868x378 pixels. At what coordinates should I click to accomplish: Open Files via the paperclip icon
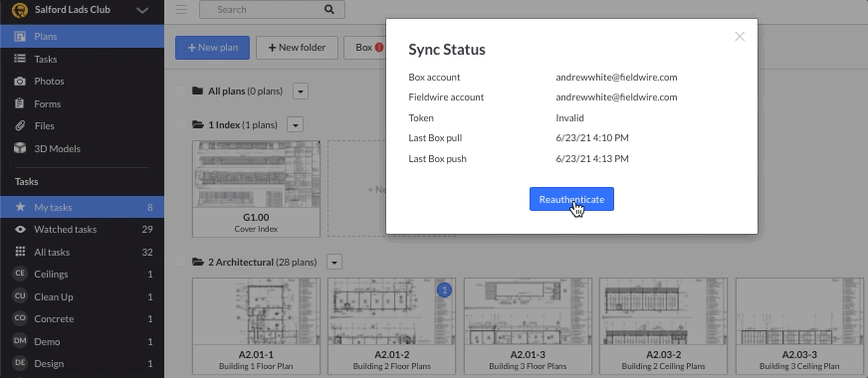click(x=20, y=125)
